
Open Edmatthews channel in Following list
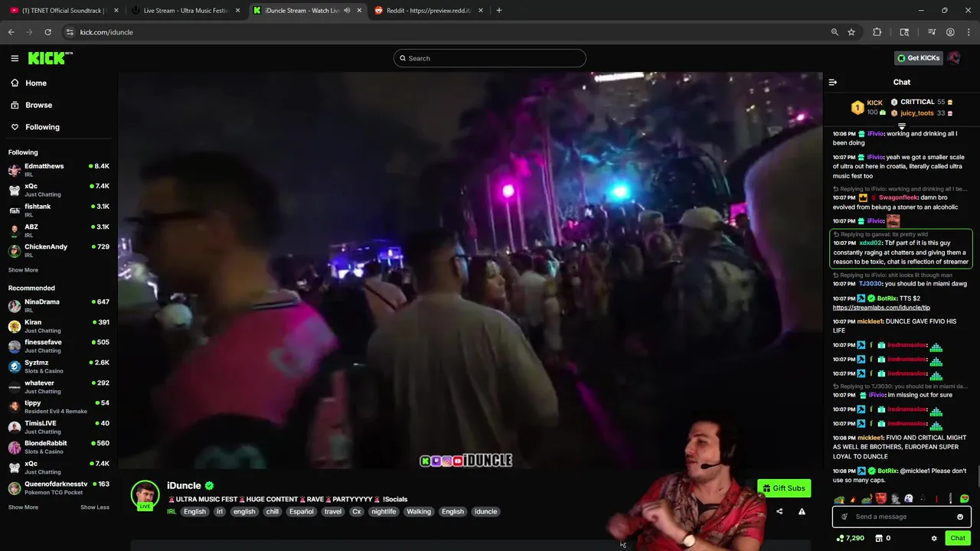[x=59, y=170]
